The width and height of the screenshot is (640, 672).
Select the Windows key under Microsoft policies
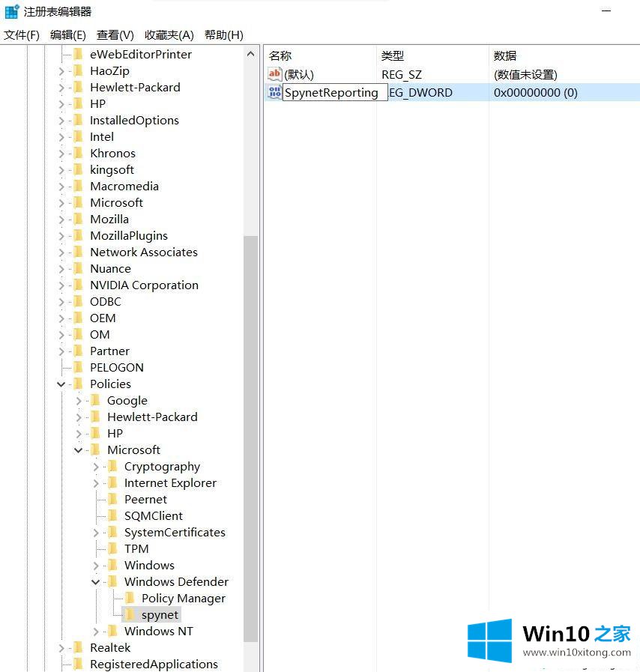click(x=149, y=566)
